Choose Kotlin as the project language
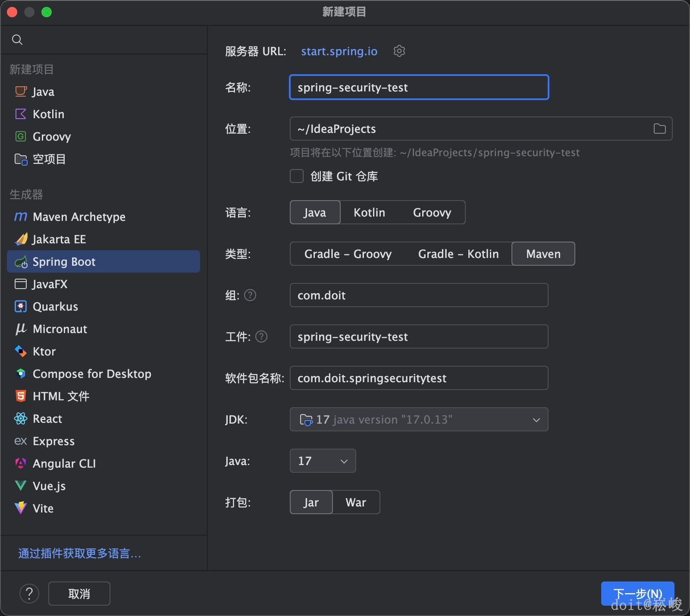The image size is (690, 616). 369,212
